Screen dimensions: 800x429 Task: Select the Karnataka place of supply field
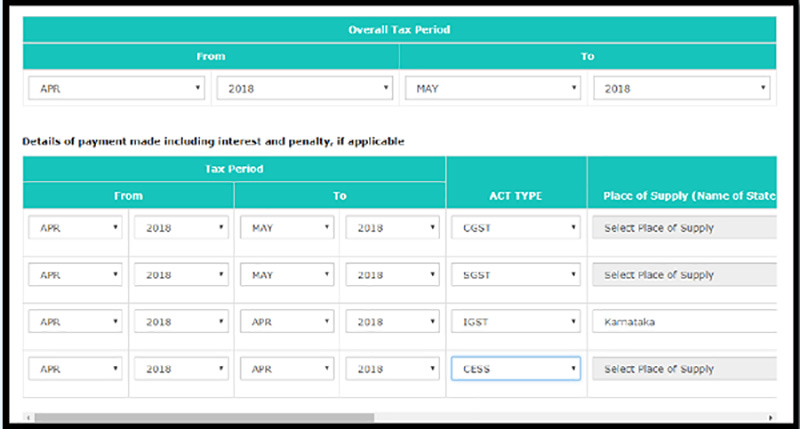tap(686, 322)
